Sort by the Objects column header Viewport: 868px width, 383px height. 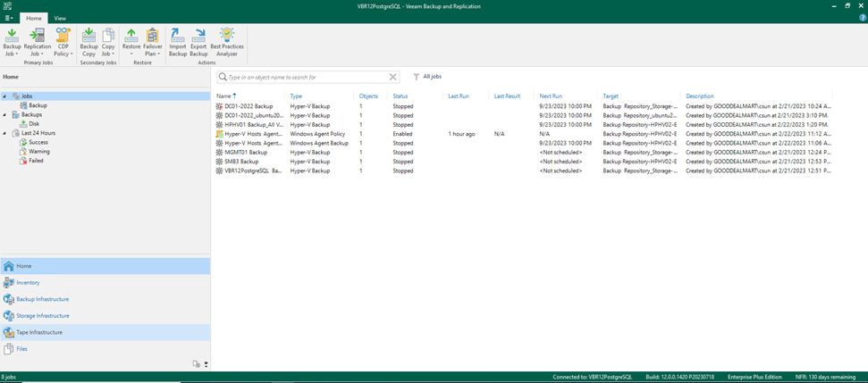tap(368, 96)
